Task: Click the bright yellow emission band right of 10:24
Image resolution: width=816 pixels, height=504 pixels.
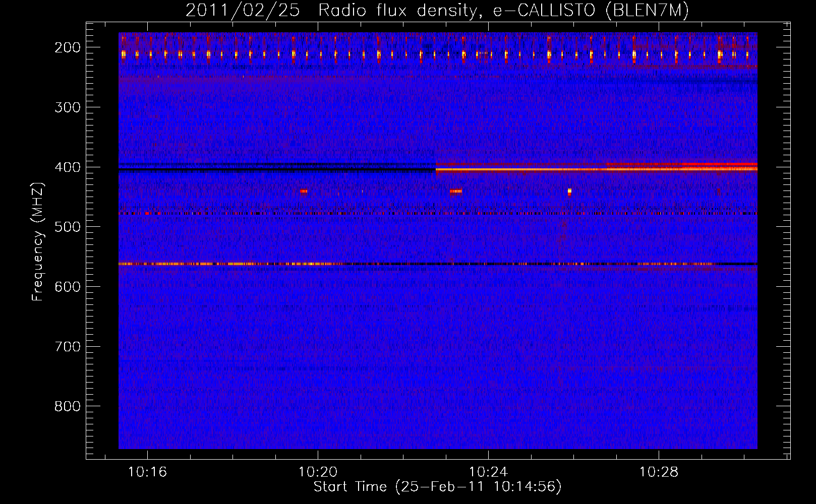Action: coord(597,169)
